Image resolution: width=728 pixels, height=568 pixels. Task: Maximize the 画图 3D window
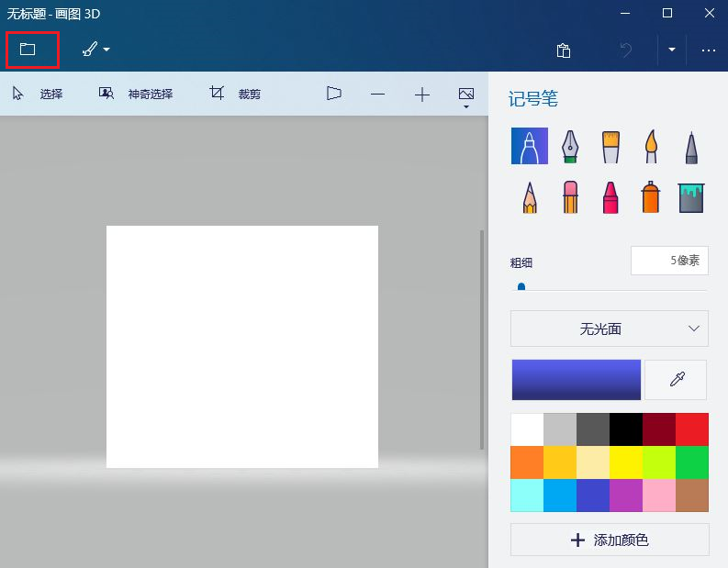pos(667,13)
